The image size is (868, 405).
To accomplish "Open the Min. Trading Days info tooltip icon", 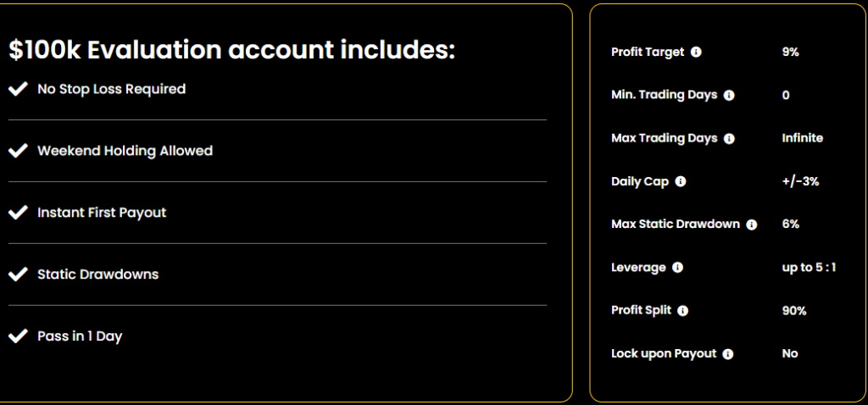I will pyautogui.click(x=729, y=95).
